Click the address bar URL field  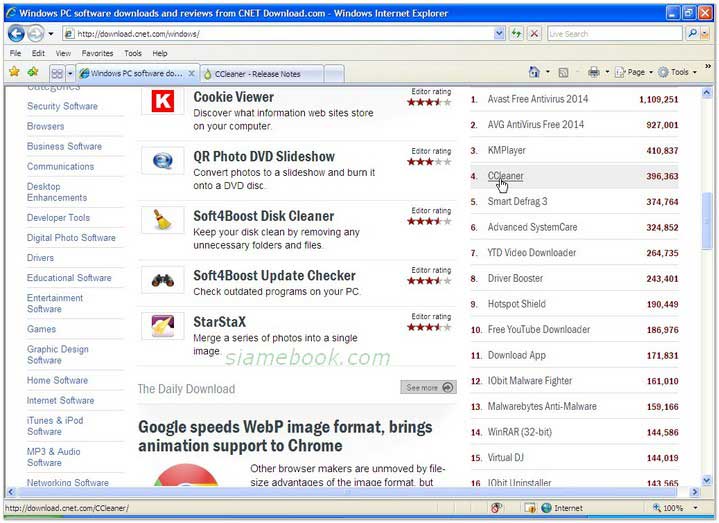(279, 33)
